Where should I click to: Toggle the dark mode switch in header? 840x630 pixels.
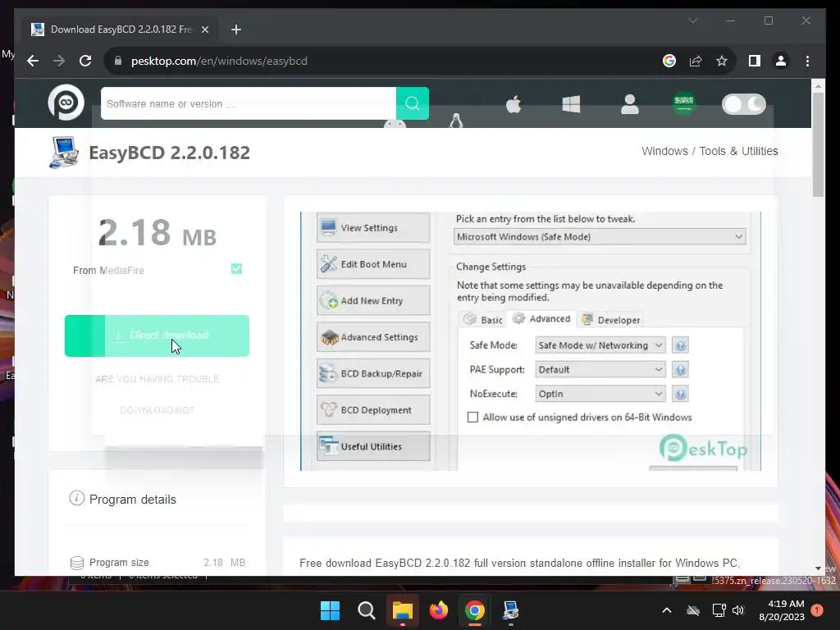pyautogui.click(x=743, y=104)
